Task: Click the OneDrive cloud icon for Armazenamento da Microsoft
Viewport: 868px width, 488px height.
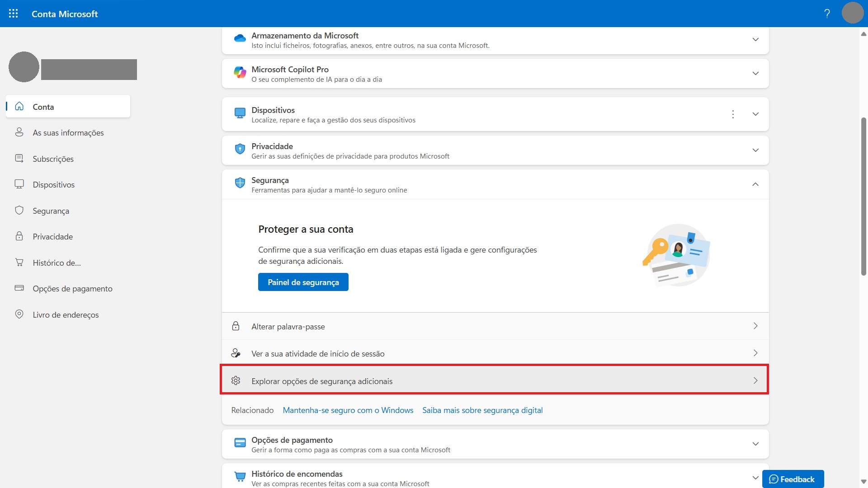Action: pyautogui.click(x=240, y=38)
